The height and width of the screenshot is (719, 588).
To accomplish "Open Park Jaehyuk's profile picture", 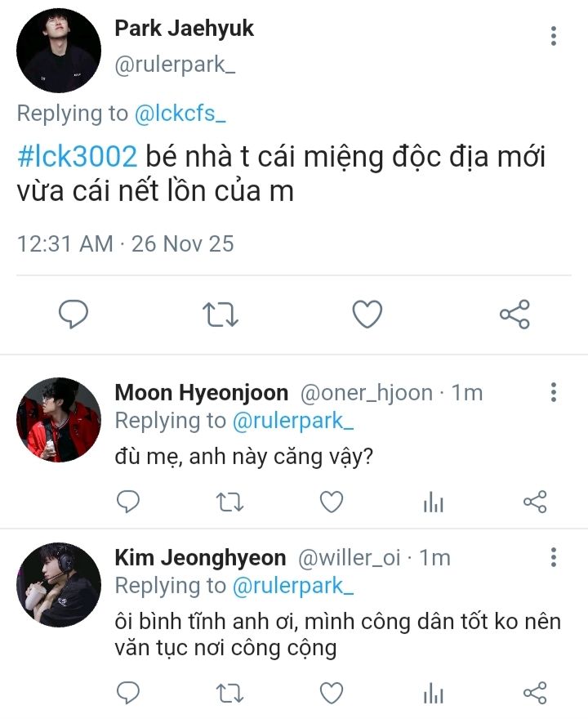I will point(59,51).
